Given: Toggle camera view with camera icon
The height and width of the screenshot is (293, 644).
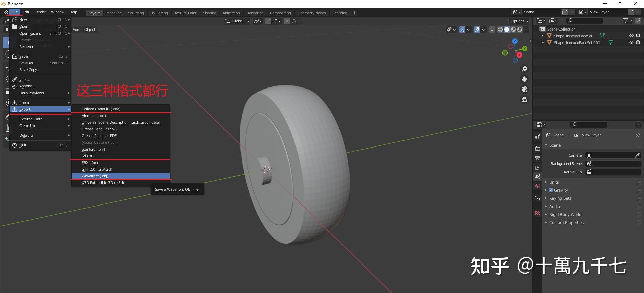Looking at the screenshot, I should (524, 89).
